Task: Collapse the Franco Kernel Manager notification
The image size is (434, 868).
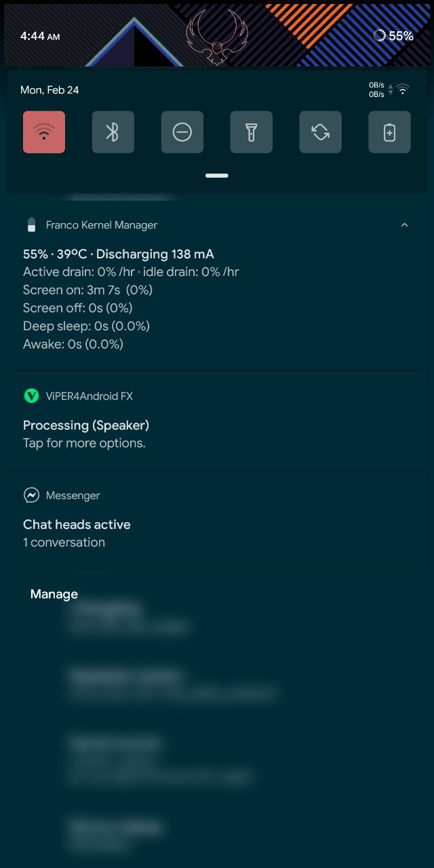Action: (x=405, y=225)
